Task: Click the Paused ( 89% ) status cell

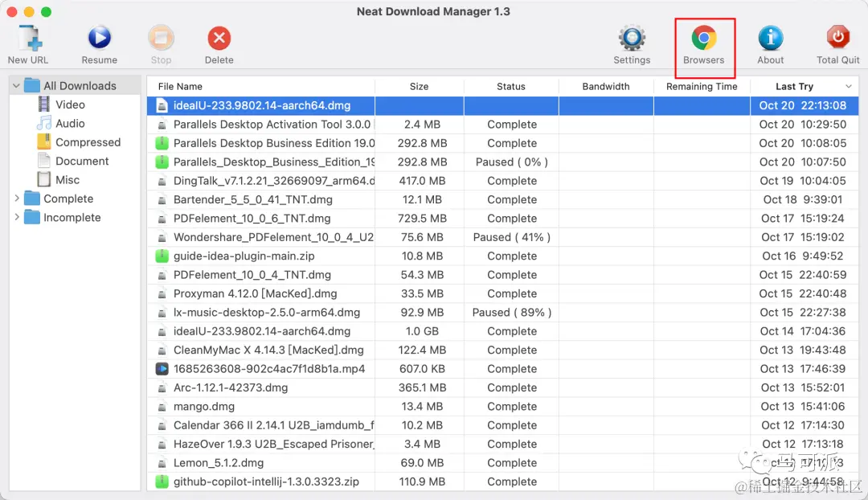Action: click(x=511, y=312)
